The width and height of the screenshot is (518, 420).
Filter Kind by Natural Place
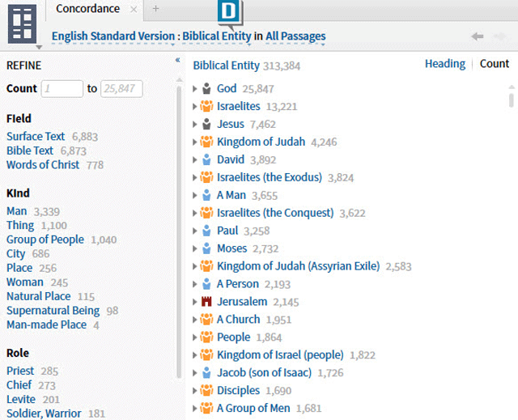coord(39,296)
